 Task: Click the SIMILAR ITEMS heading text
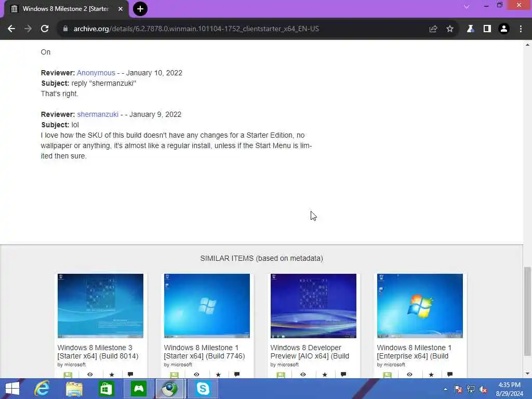pos(262,258)
